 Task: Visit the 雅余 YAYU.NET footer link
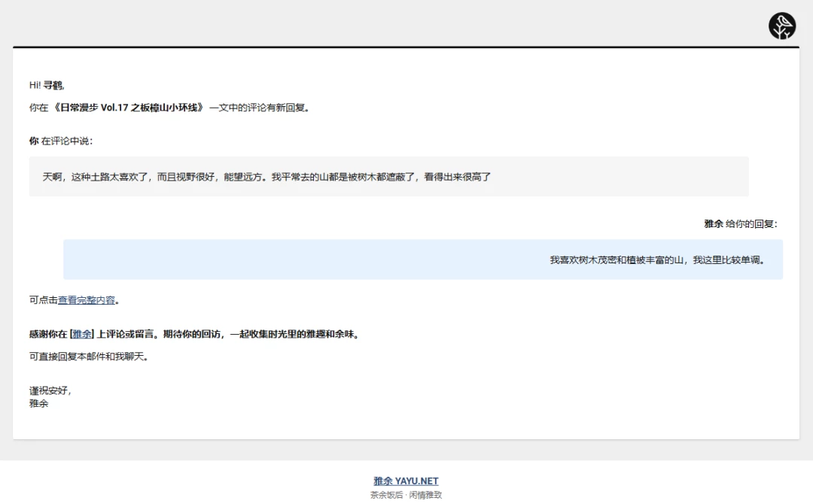pyautogui.click(x=406, y=481)
